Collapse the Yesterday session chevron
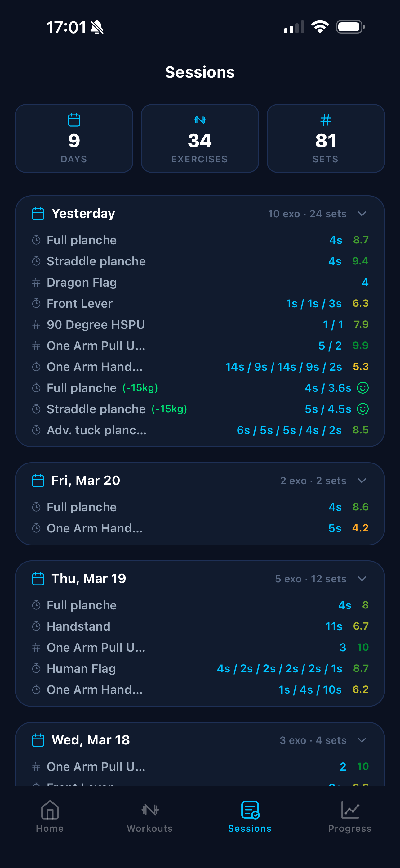 [x=362, y=214]
